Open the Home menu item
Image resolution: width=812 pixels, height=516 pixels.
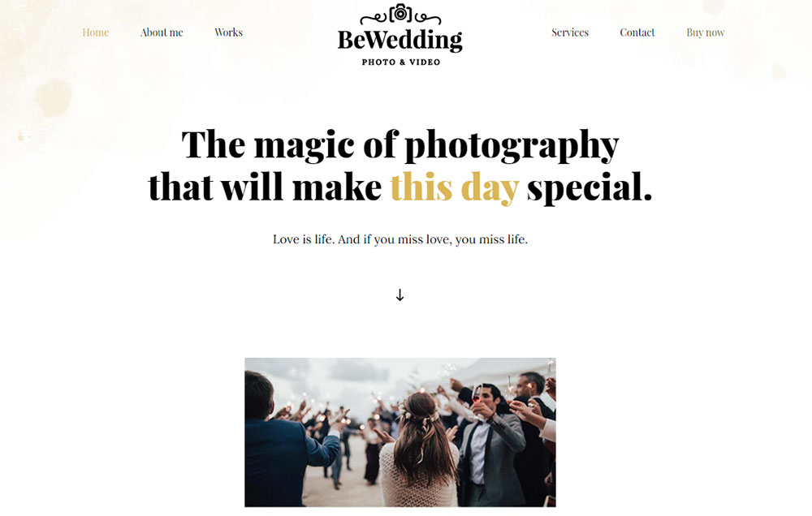click(x=95, y=32)
